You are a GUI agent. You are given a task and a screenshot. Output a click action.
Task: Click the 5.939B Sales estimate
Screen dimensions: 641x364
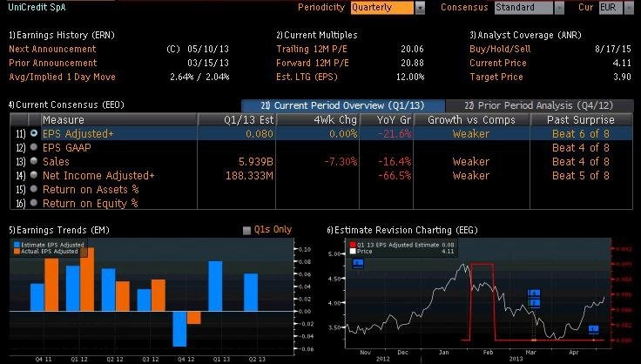[255, 161]
